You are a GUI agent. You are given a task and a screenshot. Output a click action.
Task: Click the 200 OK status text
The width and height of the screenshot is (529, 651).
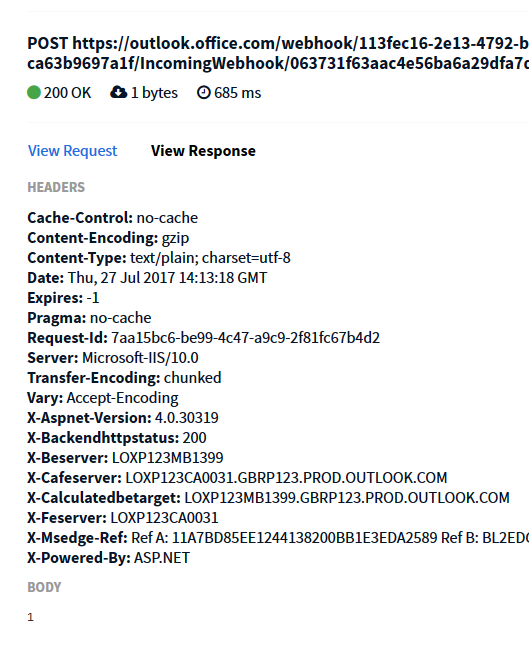tap(67, 93)
